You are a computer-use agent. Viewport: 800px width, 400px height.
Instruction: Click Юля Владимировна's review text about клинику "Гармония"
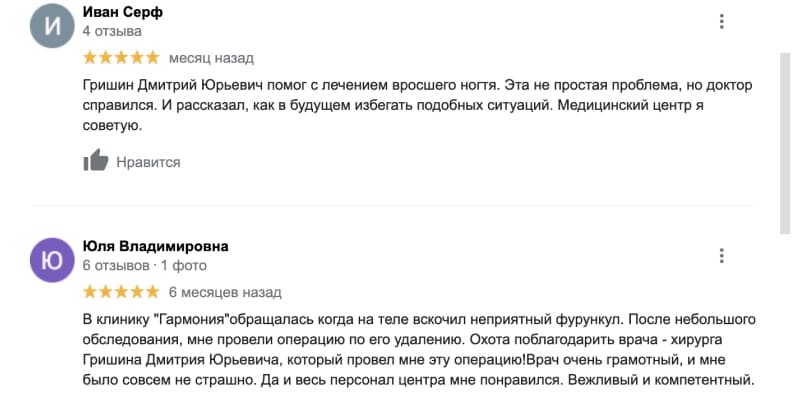pyautogui.click(x=419, y=350)
